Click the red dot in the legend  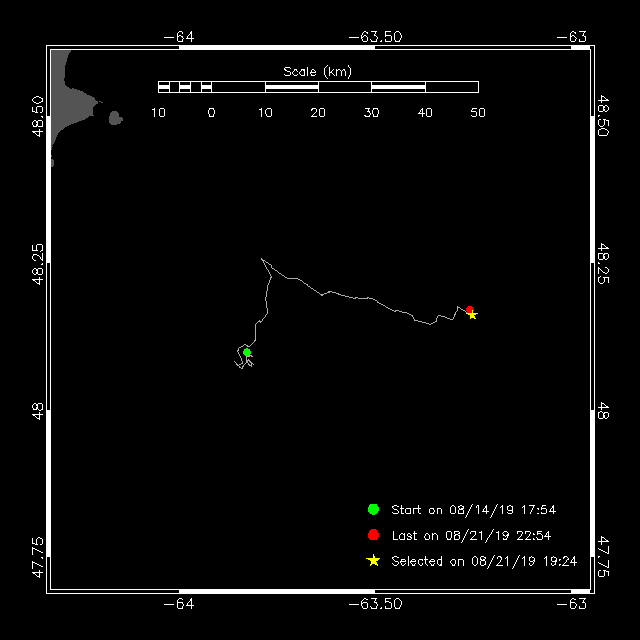pos(374,535)
